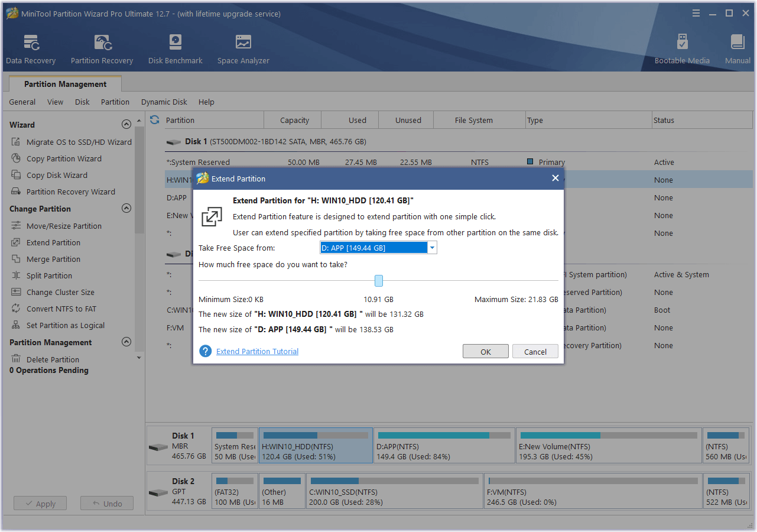Click the Convert NTFS to FAT icon
Viewport: 757px width, 532px height.
pos(16,309)
